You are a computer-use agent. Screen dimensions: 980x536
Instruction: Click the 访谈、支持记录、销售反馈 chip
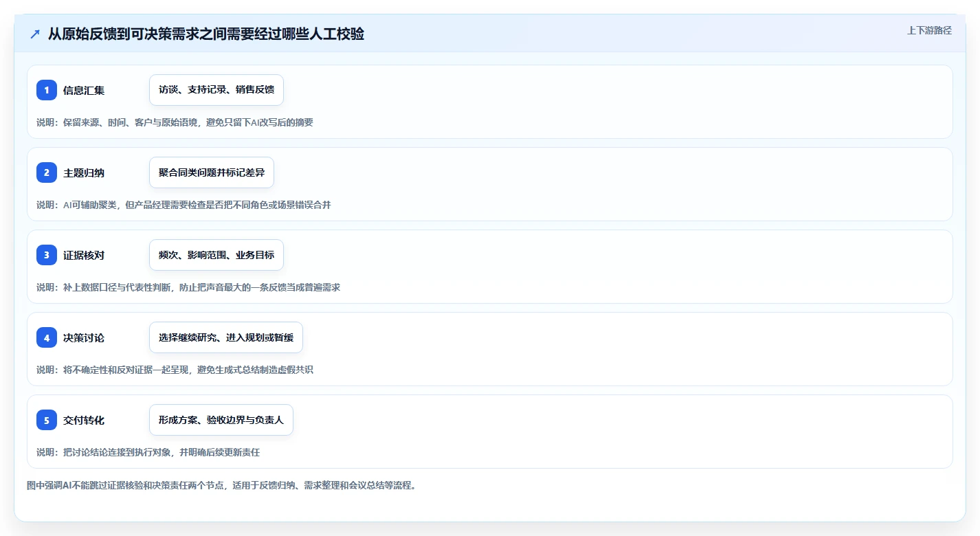[216, 90]
